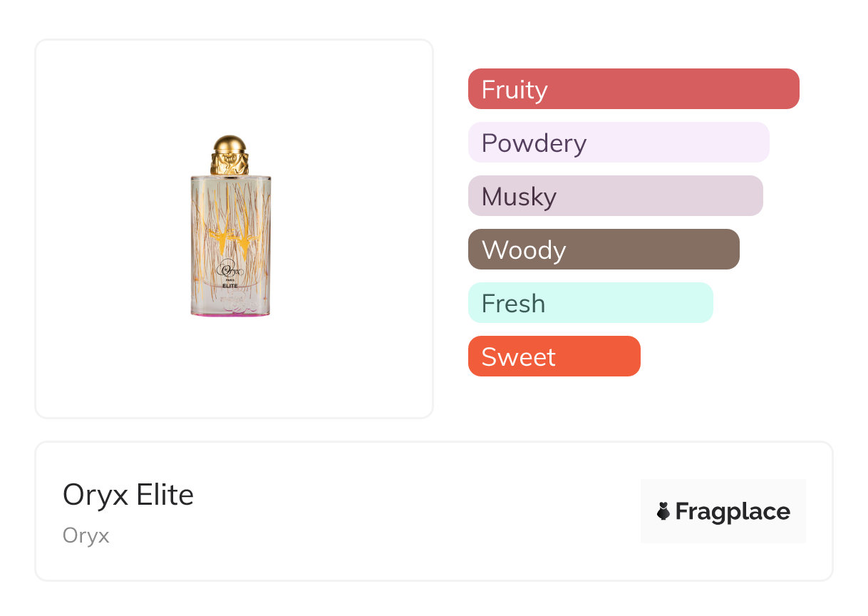Click the Fragplace wordmark text
The image size is (868, 616).
tap(733, 512)
